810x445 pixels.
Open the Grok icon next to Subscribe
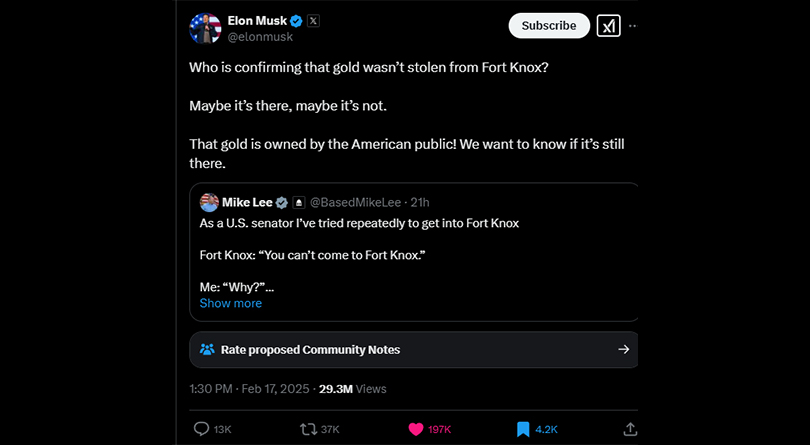608,26
